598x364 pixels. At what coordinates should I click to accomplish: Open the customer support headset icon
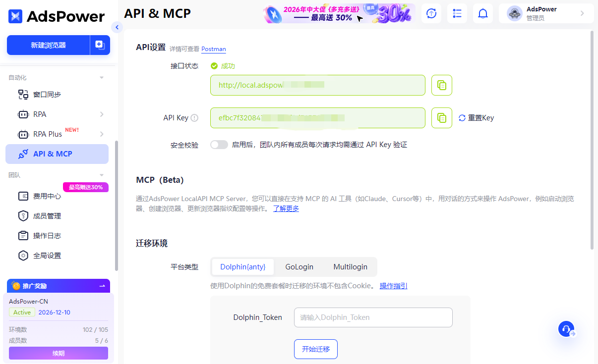566,329
